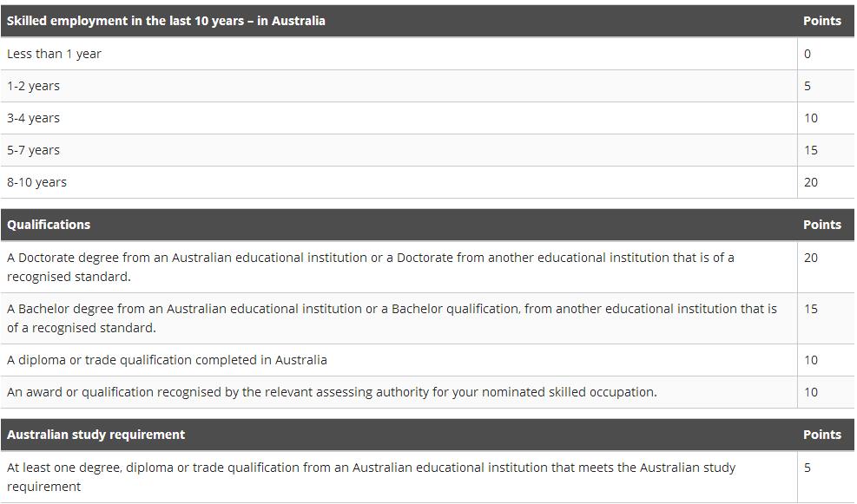
Task: Select the 'Less than 1 year' row
Action: coord(427,54)
